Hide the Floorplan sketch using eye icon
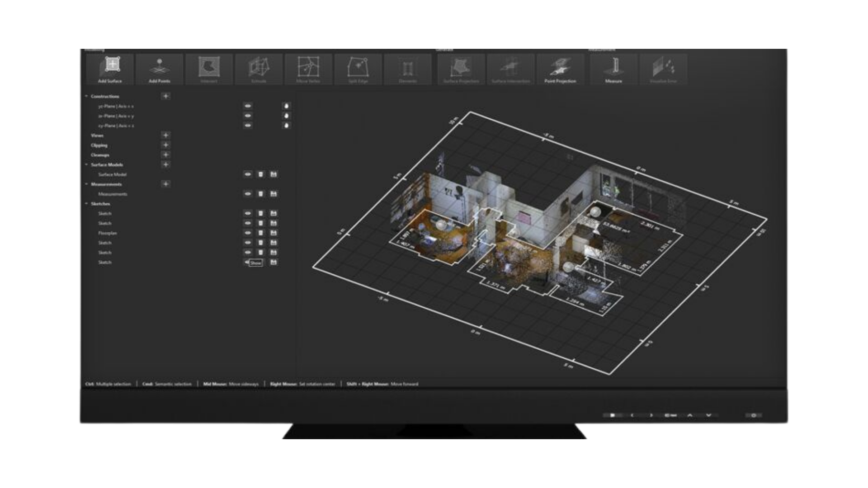The image size is (868, 488). pyautogui.click(x=248, y=233)
